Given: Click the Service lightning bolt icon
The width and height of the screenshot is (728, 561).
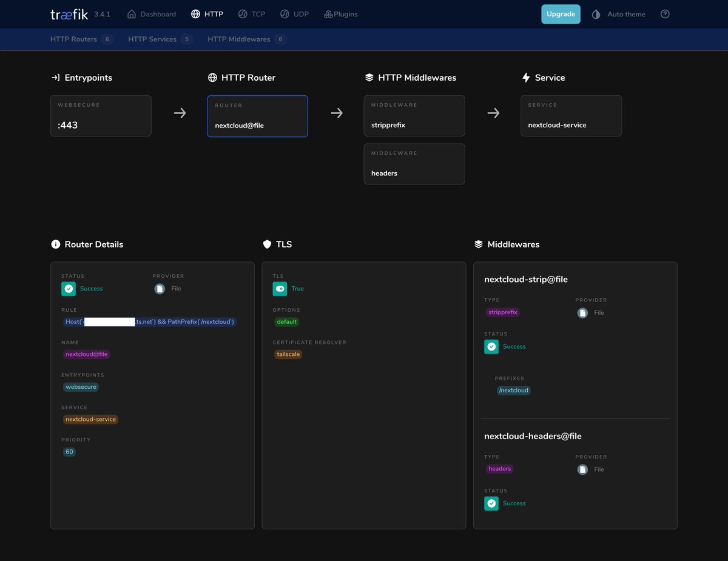Looking at the screenshot, I should click(526, 78).
